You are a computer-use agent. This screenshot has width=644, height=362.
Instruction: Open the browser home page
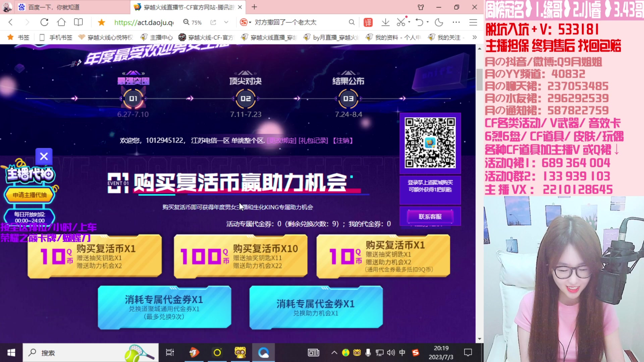tap(61, 22)
